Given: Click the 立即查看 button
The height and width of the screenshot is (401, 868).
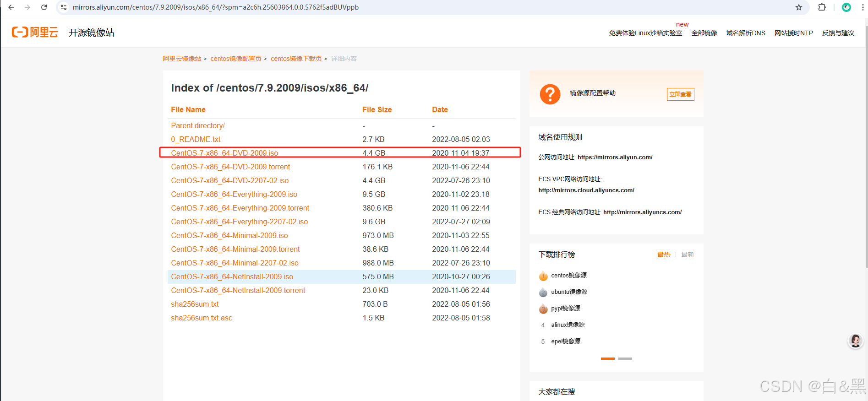Looking at the screenshot, I should [x=680, y=94].
